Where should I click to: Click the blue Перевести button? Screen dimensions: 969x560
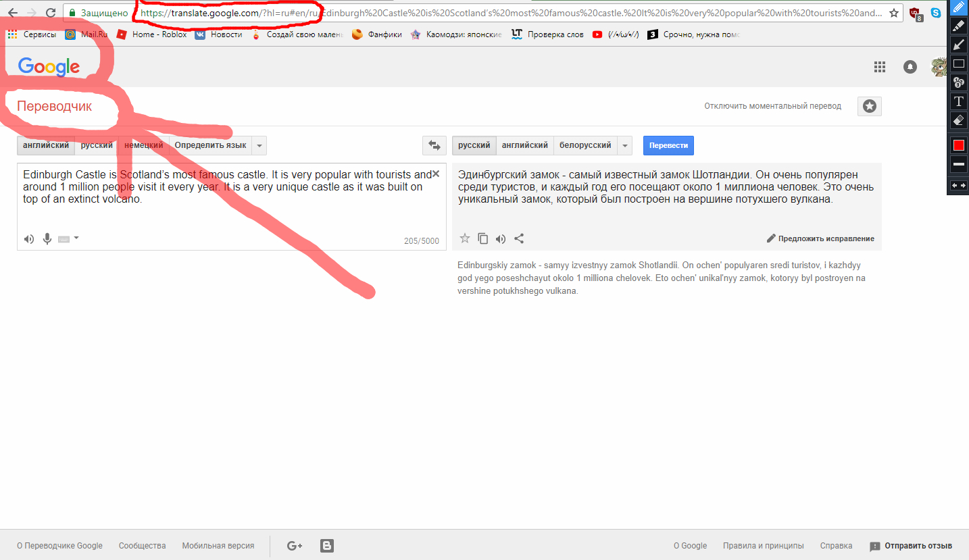pyautogui.click(x=668, y=145)
